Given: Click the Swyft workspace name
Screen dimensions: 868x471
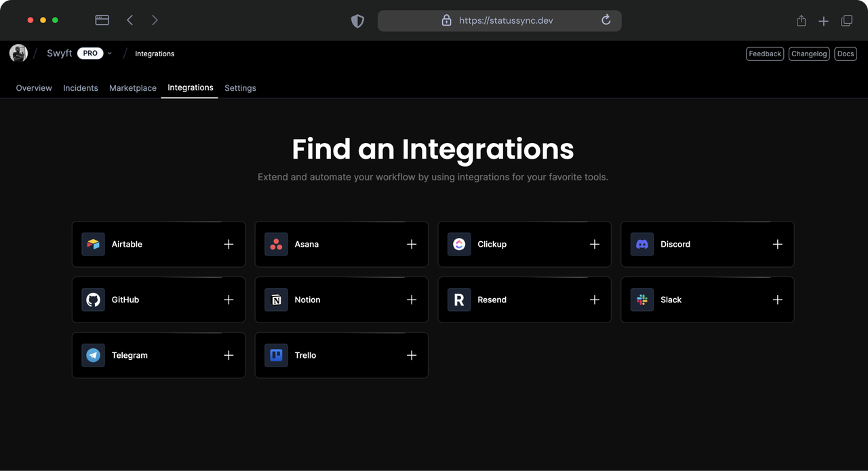Looking at the screenshot, I should [x=60, y=54].
